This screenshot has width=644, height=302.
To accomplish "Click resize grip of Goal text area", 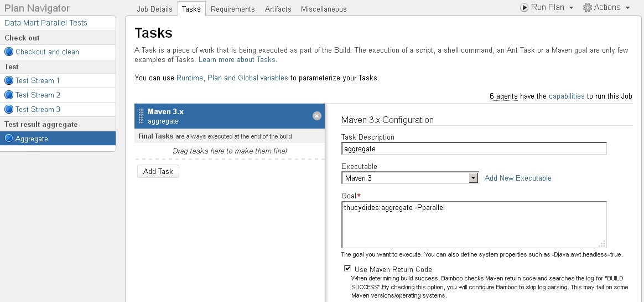I will coord(602,244).
